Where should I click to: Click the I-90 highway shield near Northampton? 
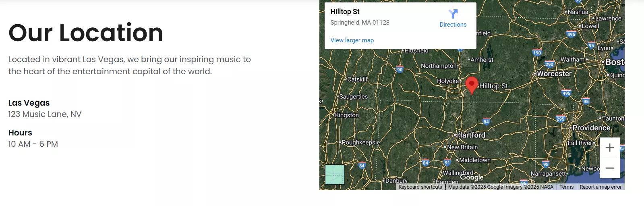point(400,69)
